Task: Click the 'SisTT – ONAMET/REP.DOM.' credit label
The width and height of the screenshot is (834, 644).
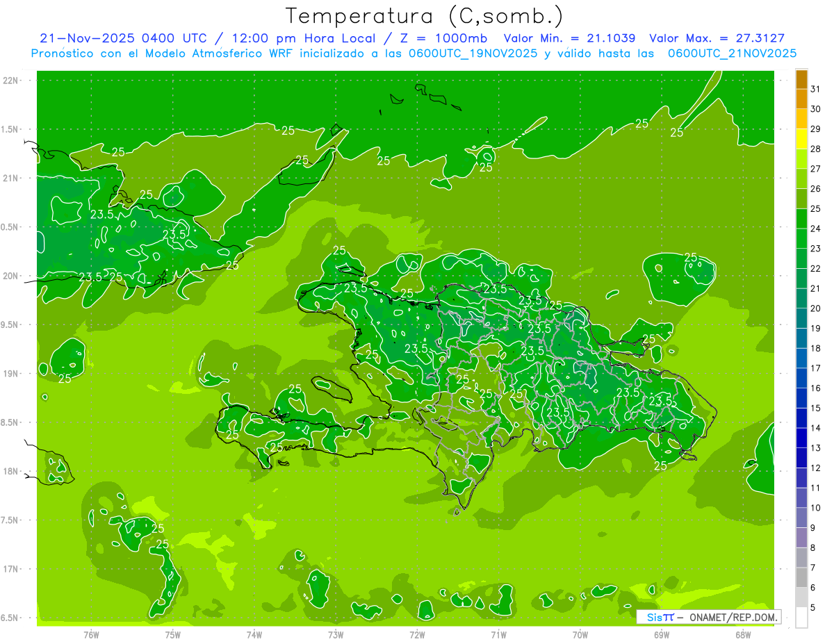Action: (x=709, y=616)
